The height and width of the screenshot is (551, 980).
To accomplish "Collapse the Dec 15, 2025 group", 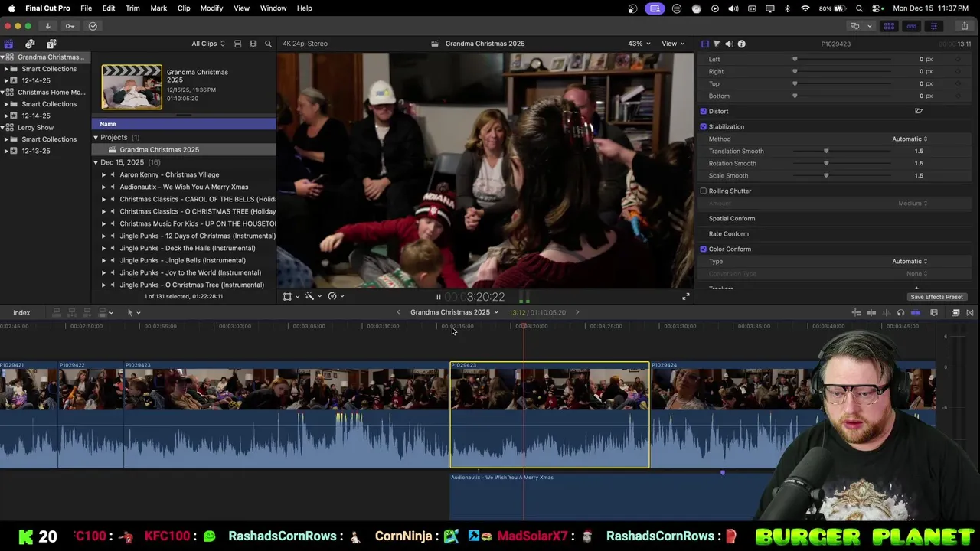I will click(96, 162).
